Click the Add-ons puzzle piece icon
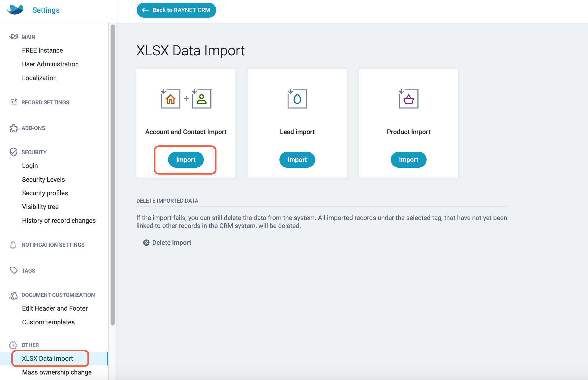The width and height of the screenshot is (588, 380). 14,128
